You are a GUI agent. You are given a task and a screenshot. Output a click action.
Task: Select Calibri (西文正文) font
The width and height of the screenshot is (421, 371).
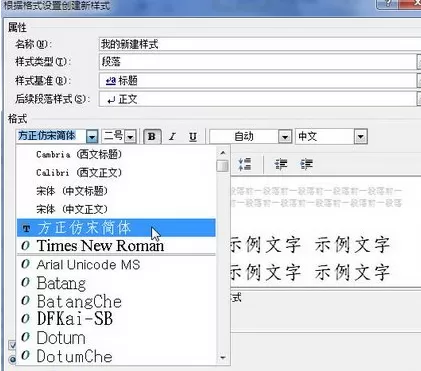click(116, 172)
